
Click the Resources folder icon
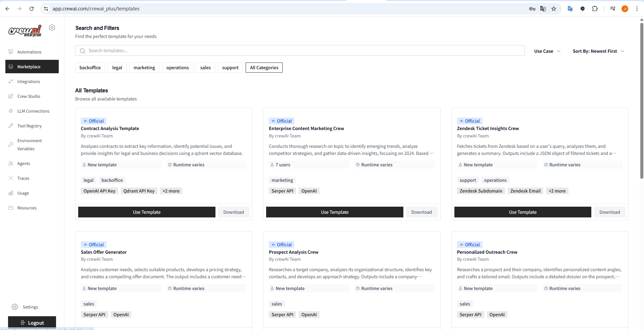coord(11,208)
